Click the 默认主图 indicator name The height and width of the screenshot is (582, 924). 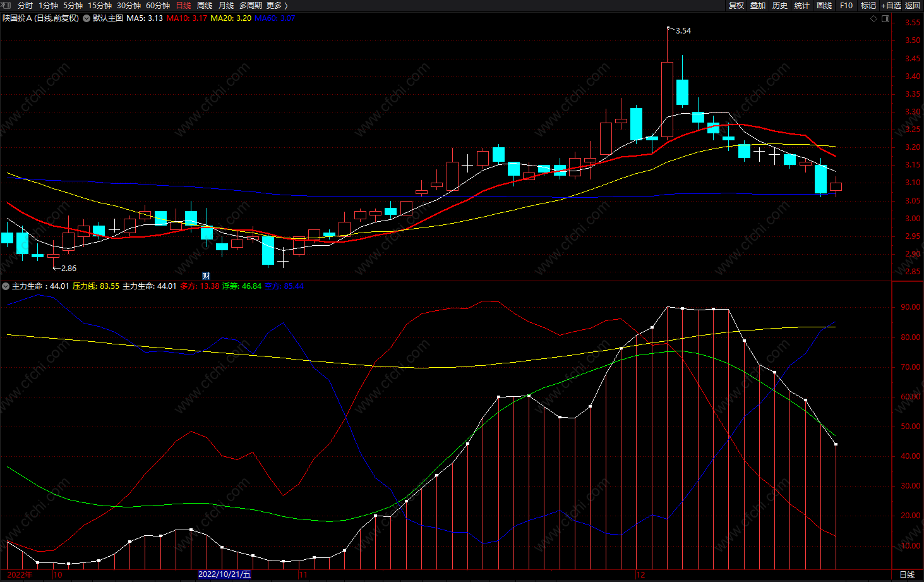[x=108, y=18]
